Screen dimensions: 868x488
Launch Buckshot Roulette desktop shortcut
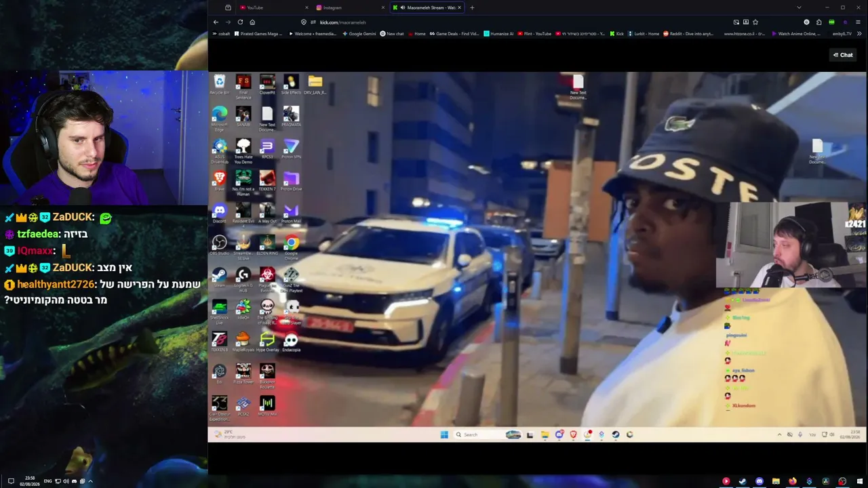[267, 374]
